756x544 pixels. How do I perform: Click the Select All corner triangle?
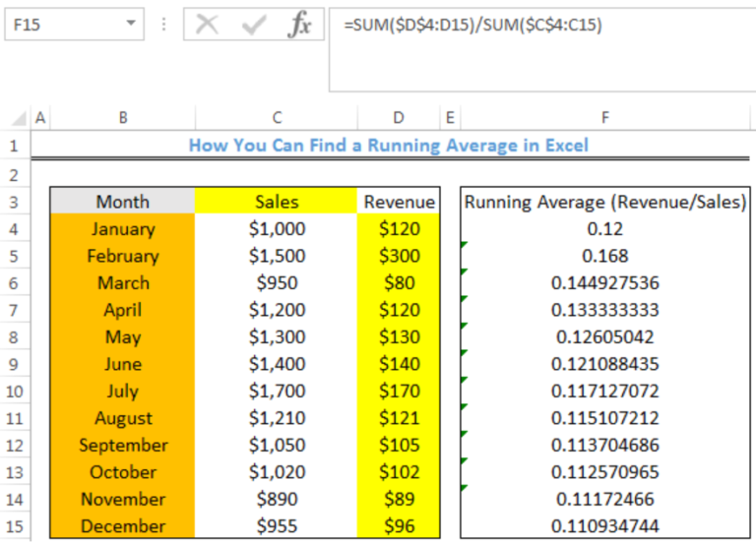pyautogui.click(x=19, y=119)
